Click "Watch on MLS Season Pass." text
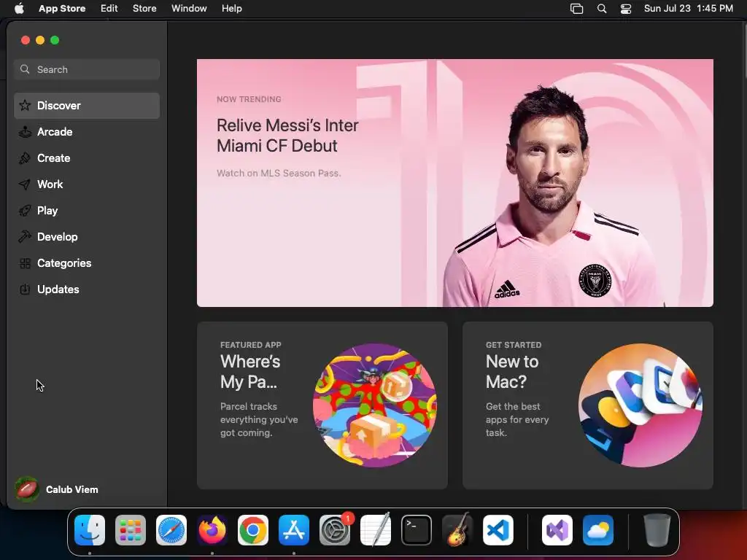 tap(279, 174)
